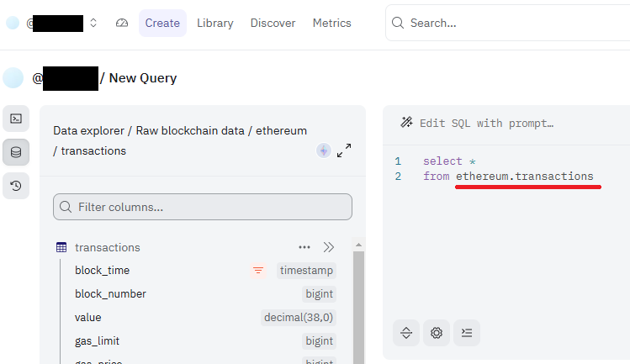Open the account switcher chevrons
The width and height of the screenshot is (630, 364).
coord(93,23)
